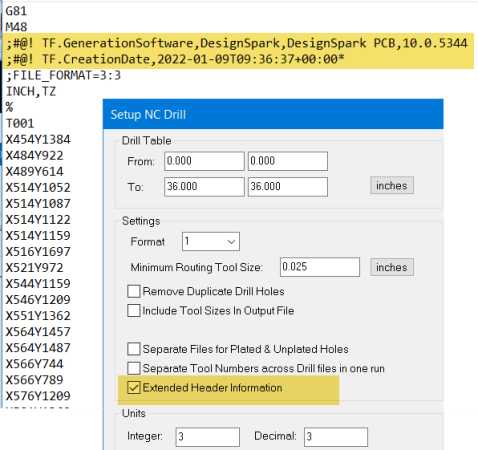This screenshot has width=478, height=450.
Task: Toggle Remove Duplicate Drill Holes checkbox
Action: (134, 291)
